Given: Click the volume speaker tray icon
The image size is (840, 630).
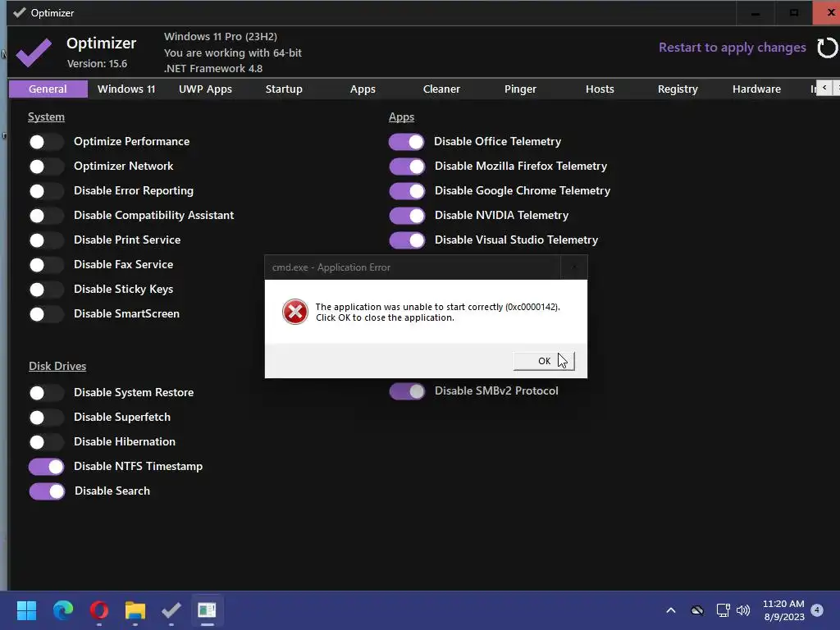Looking at the screenshot, I should coord(743,610).
